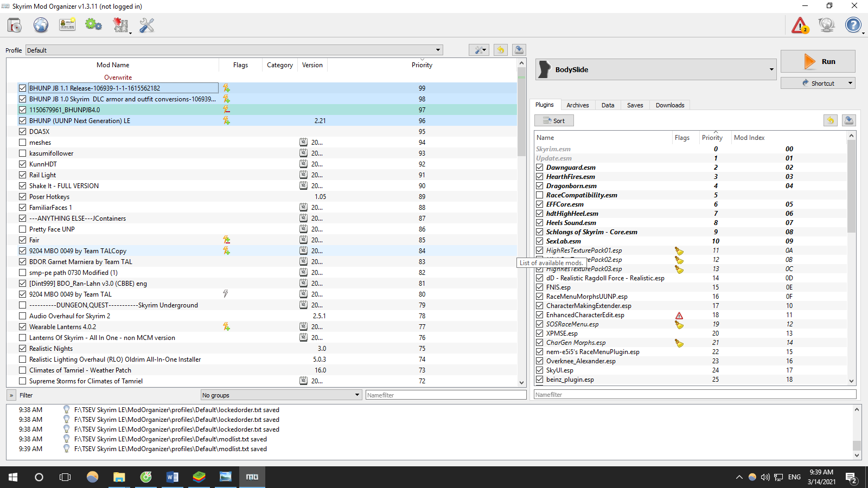Uncheck the KunnHDT mod
Viewport: 868px width, 488px height.
[x=22, y=164]
